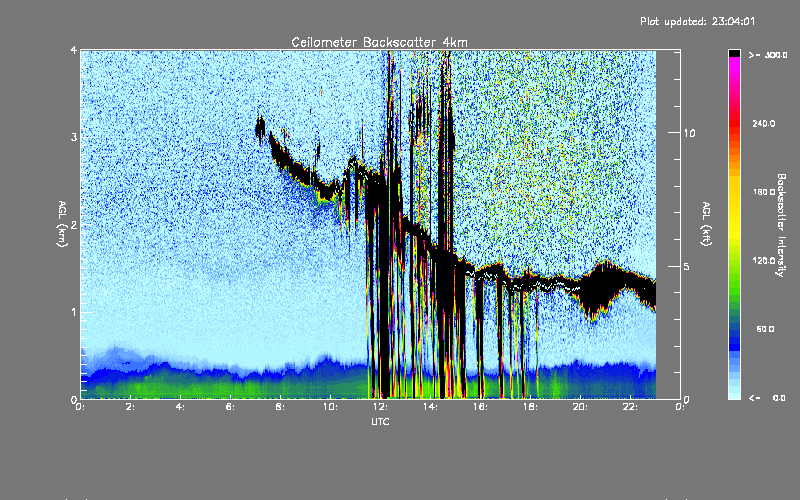800x500 pixels.
Task: Click the "20:" UTC tick label
Action: 580,407
